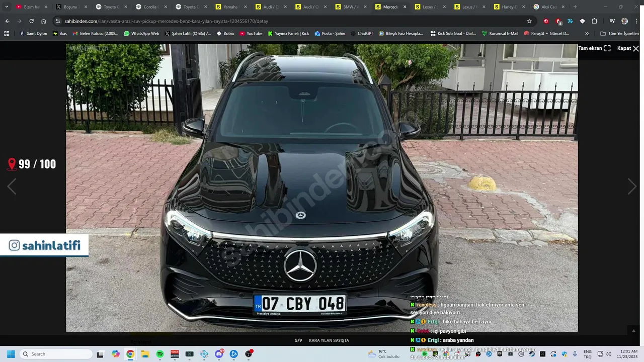Open the browser home page icon
This screenshot has height=362, width=644.
pos(44,21)
